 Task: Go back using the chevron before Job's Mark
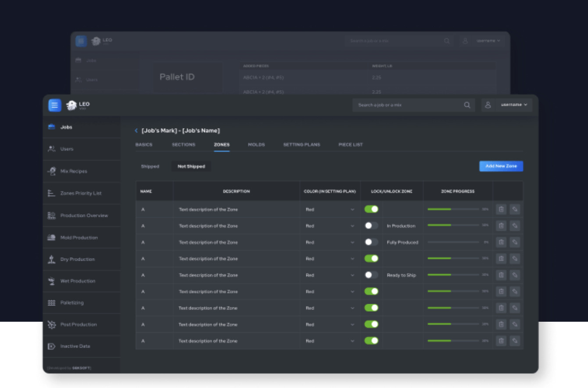pos(136,131)
